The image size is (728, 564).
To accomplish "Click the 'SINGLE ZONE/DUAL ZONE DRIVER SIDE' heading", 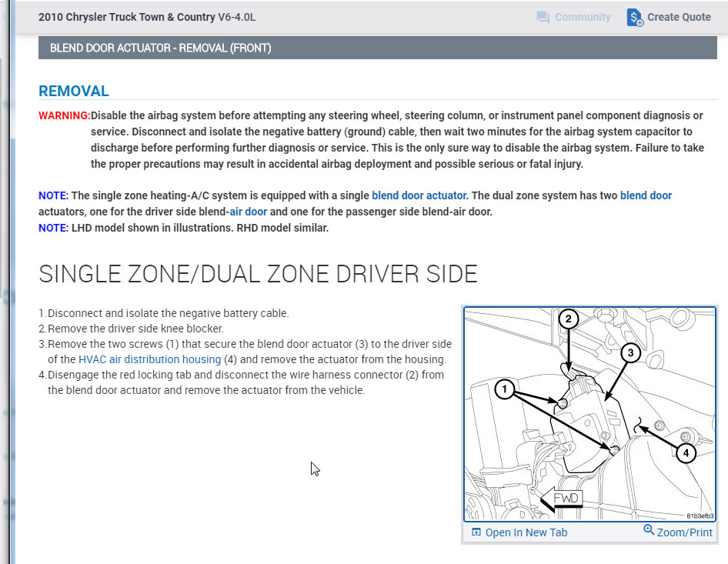I will (x=258, y=274).
